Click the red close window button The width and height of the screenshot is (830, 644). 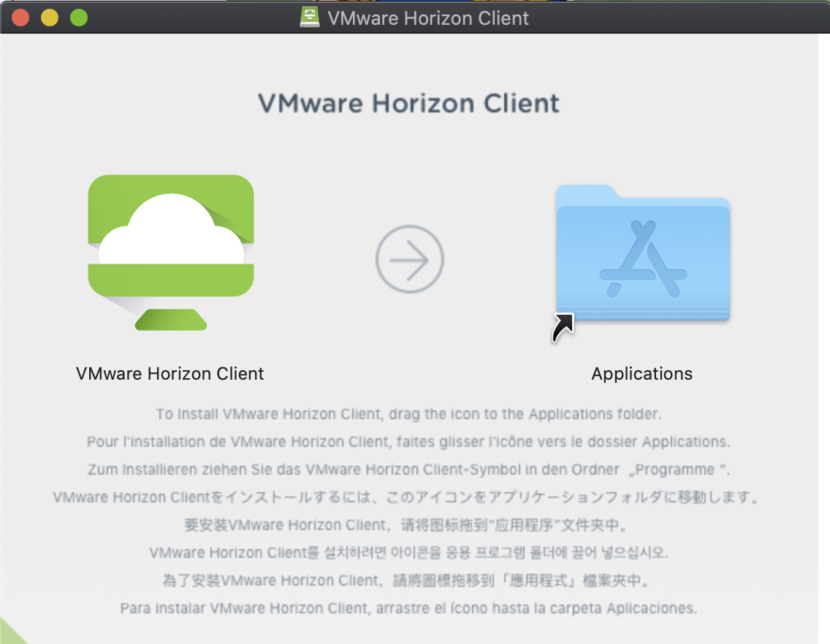20,18
